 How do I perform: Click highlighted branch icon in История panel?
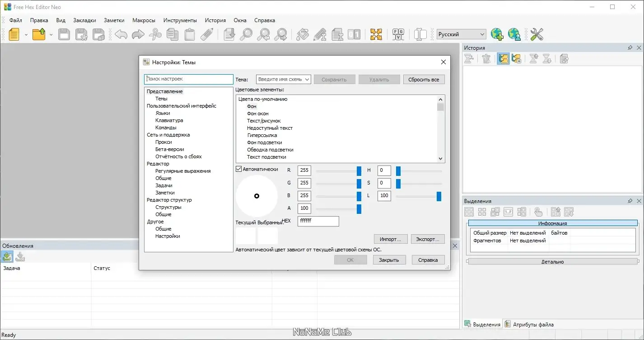pyautogui.click(x=503, y=59)
